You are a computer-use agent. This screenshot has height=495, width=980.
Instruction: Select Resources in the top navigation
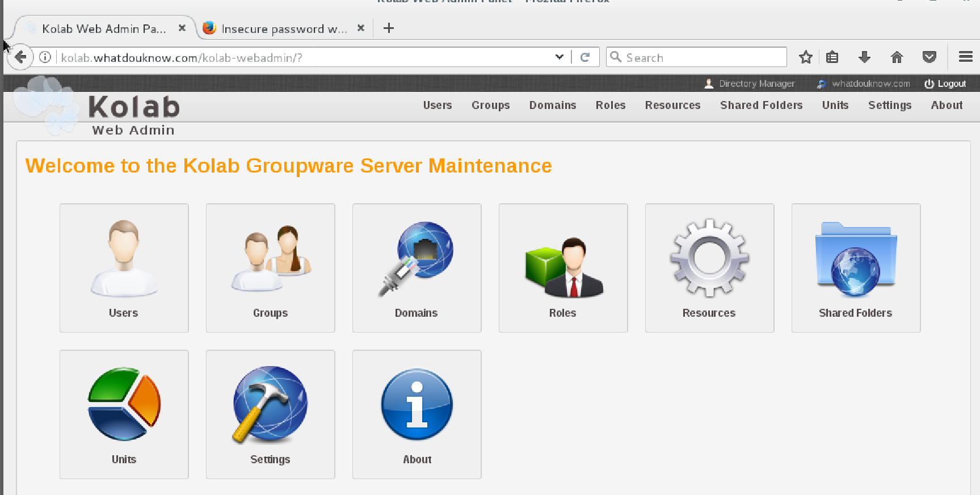pyautogui.click(x=672, y=105)
